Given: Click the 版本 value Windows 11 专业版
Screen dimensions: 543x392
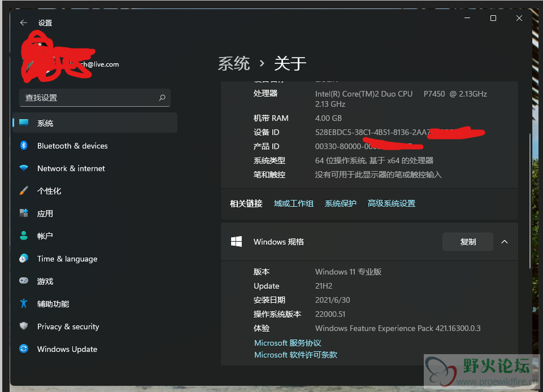Looking at the screenshot, I should tap(348, 272).
